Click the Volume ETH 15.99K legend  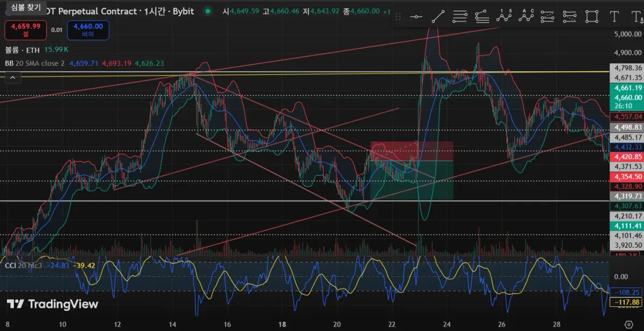[x=36, y=49]
